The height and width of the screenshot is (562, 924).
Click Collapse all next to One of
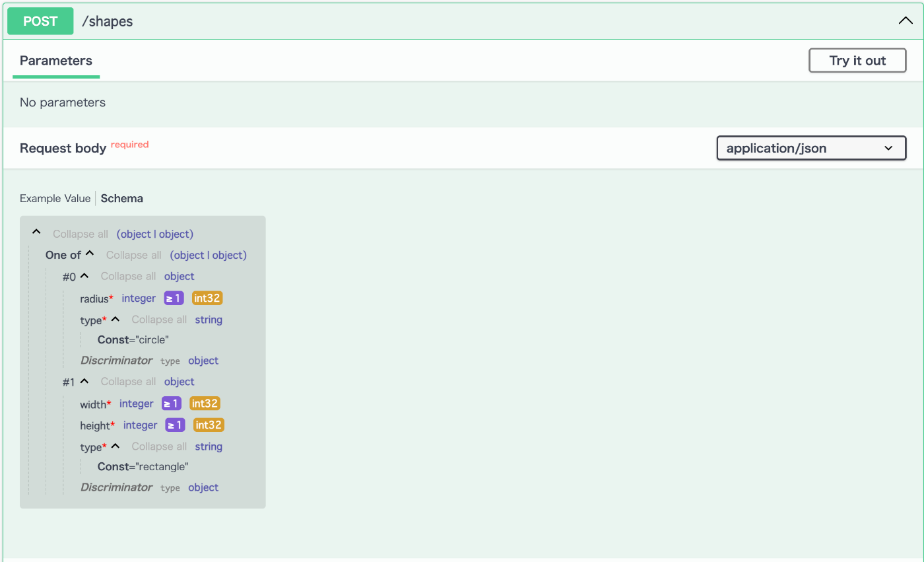134,255
